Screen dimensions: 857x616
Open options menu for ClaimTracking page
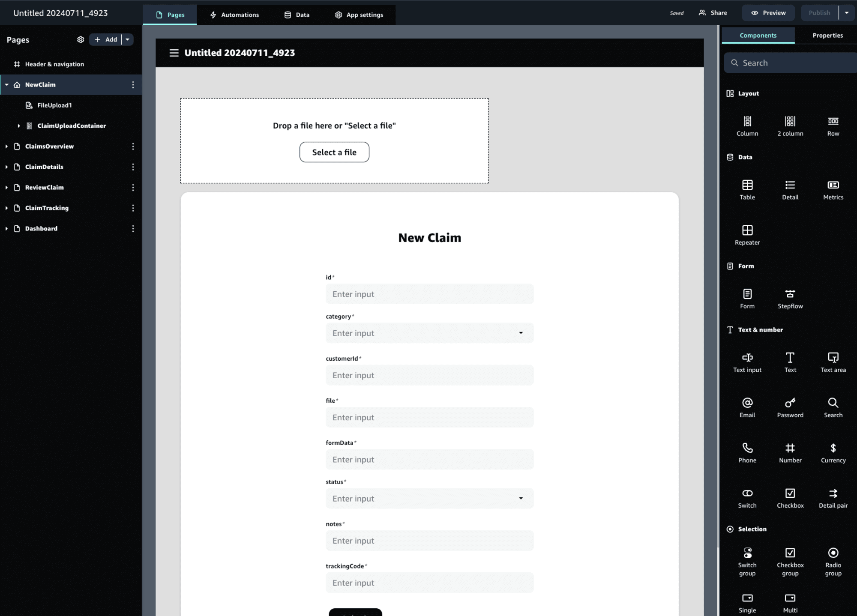click(133, 208)
